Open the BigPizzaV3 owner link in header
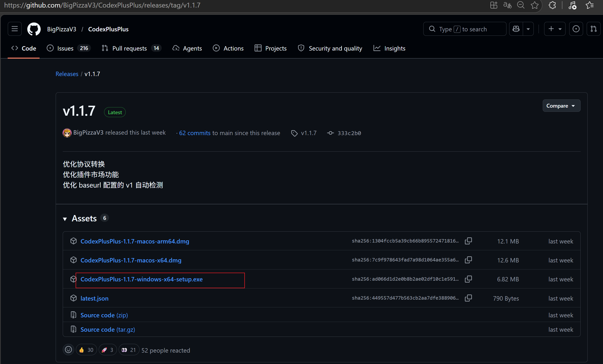This screenshot has width=603, height=364. (62, 29)
